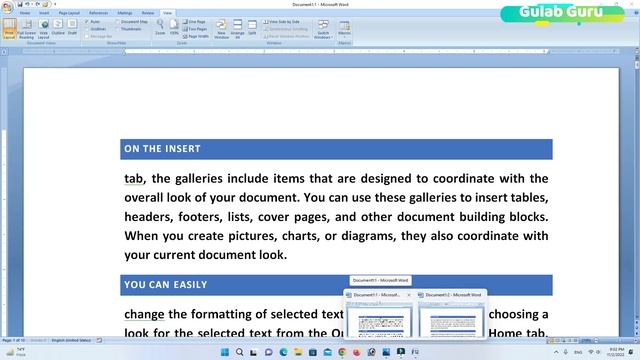Click the View tab
Image resolution: width=640 pixels, height=360 pixels.
click(167, 13)
